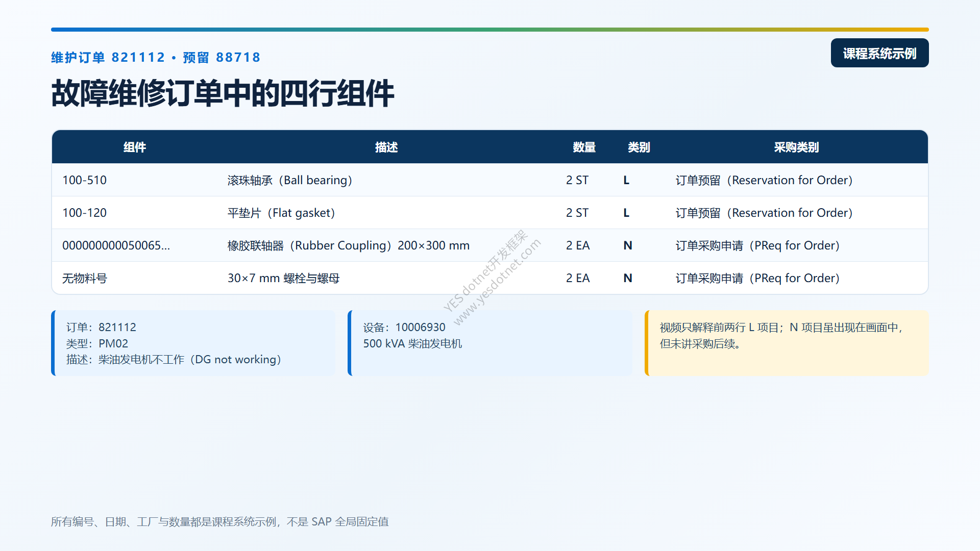The image size is (980, 551).
Task: Click category N in Rubber Coupling row
Action: coord(628,245)
